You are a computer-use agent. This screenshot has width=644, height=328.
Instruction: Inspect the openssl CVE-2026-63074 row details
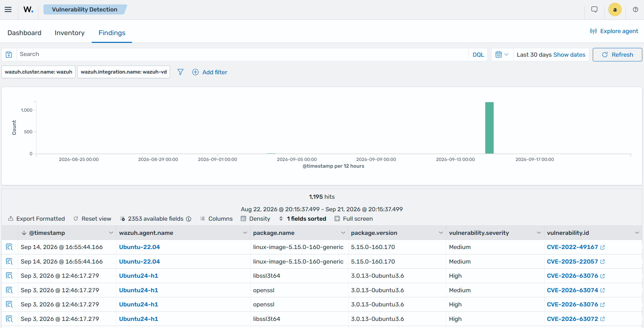point(9,290)
